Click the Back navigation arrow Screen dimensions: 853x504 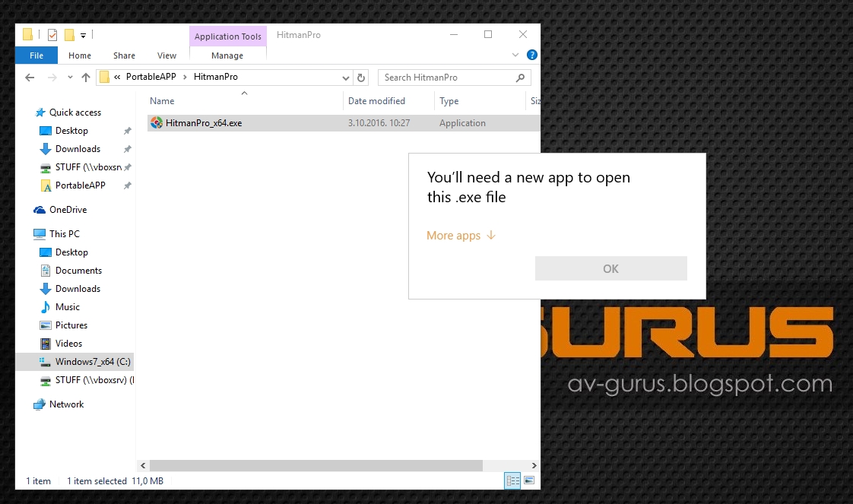click(30, 78)
